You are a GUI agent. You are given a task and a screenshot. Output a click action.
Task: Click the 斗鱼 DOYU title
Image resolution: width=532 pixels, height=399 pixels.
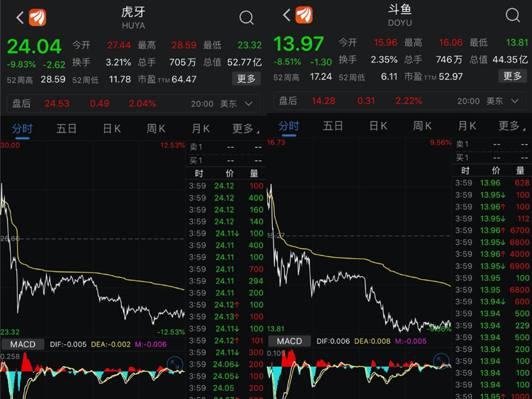[400, 15]
